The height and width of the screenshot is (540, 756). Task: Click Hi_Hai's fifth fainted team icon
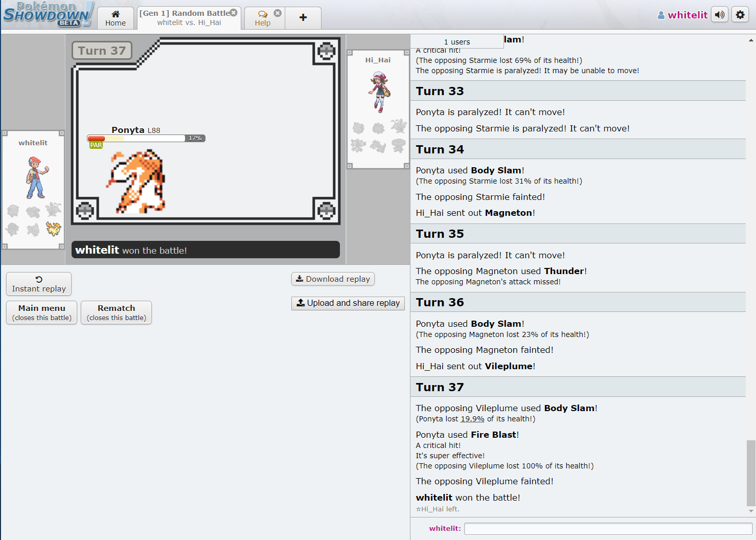coord(378,147)
